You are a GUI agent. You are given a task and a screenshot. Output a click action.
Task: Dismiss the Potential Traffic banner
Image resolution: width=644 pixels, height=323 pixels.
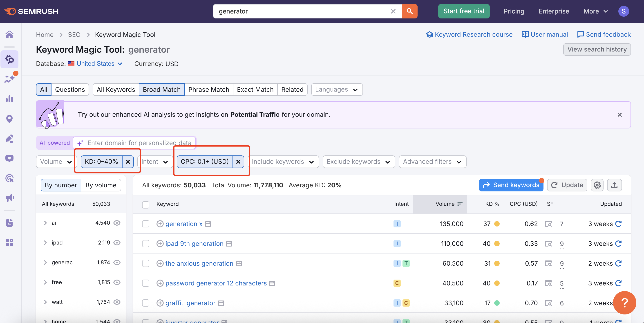coord(619,115)
